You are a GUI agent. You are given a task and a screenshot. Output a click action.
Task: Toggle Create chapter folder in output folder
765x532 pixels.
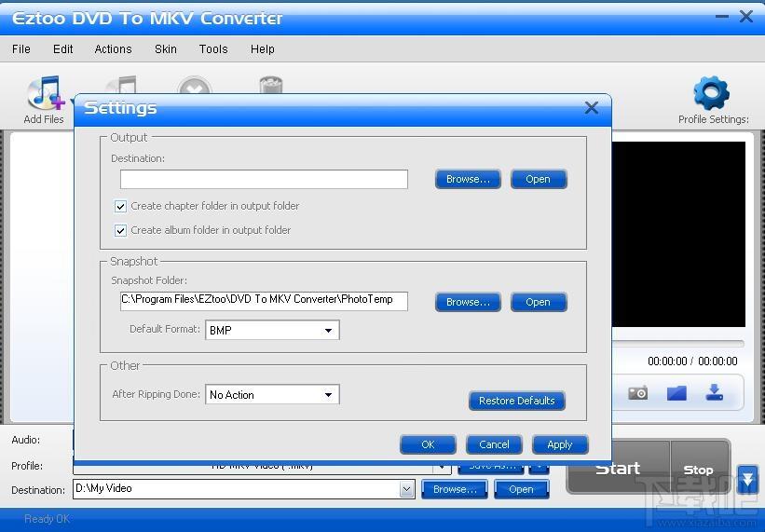pos(120,206)
